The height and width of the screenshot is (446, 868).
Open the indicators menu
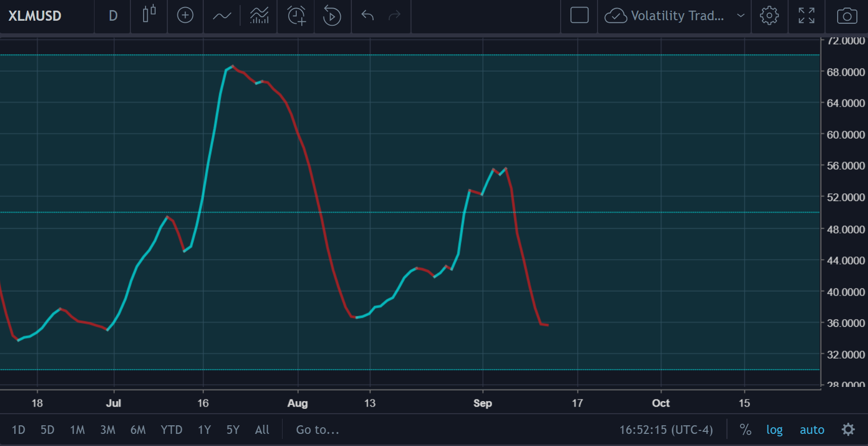222,16
